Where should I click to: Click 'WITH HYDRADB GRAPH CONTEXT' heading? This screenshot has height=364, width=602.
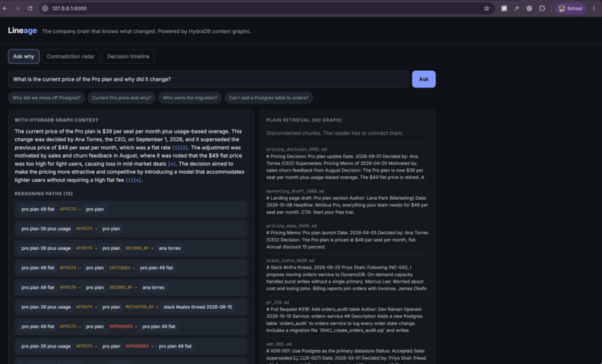tap(57, 120)
